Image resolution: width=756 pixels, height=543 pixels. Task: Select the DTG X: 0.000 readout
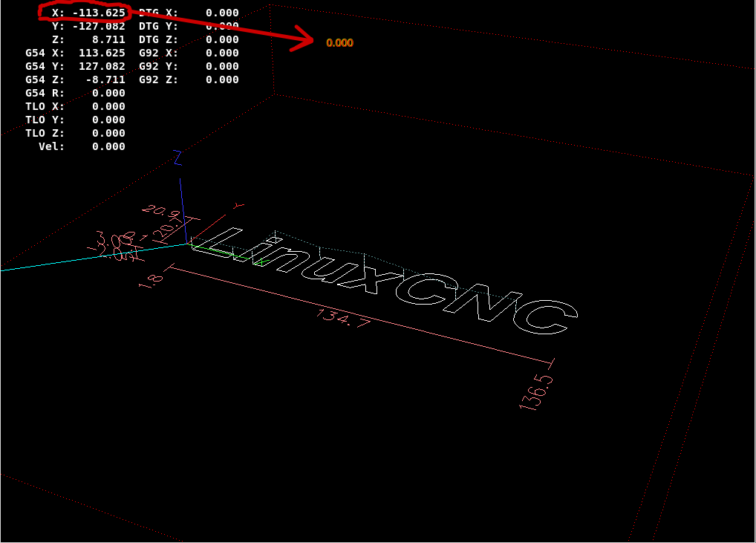click(x=189, y=13)
